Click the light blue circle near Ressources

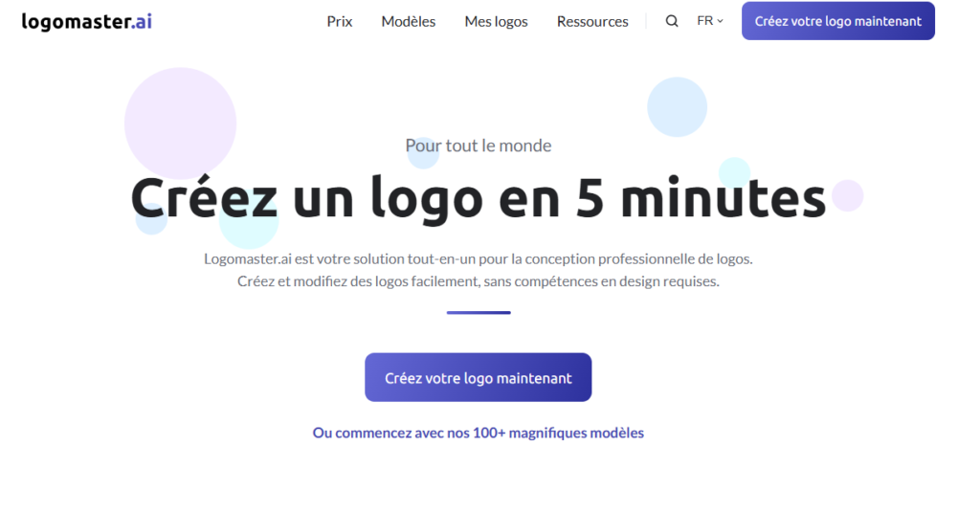click(677, 107)
